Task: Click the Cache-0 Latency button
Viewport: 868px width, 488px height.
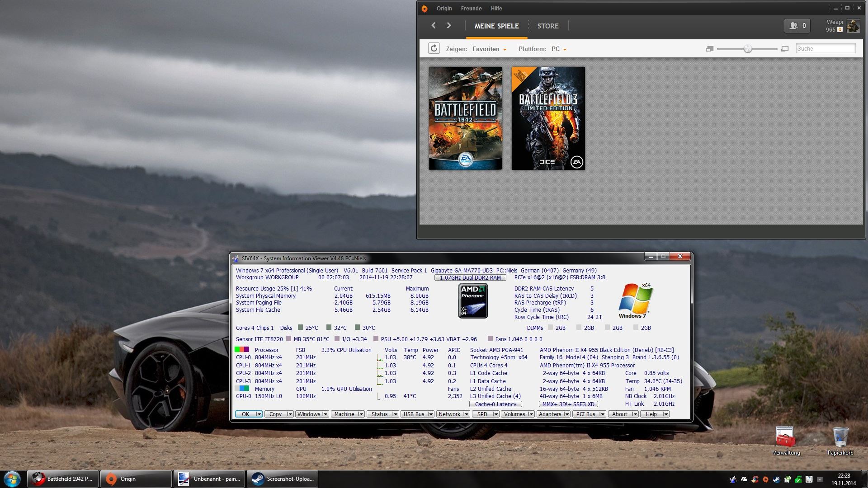Action: 495,404
